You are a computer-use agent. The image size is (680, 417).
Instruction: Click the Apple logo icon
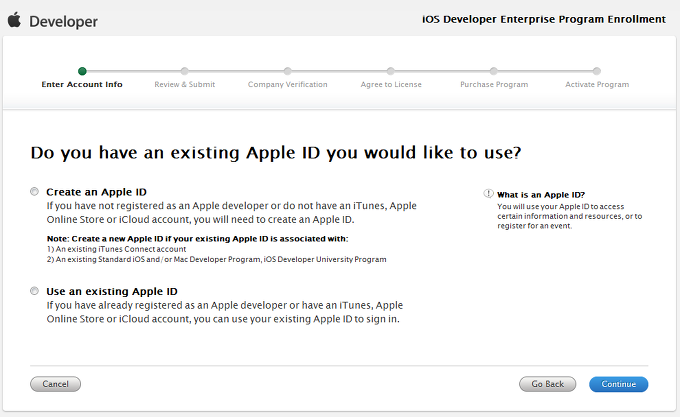tap(14, 20)
